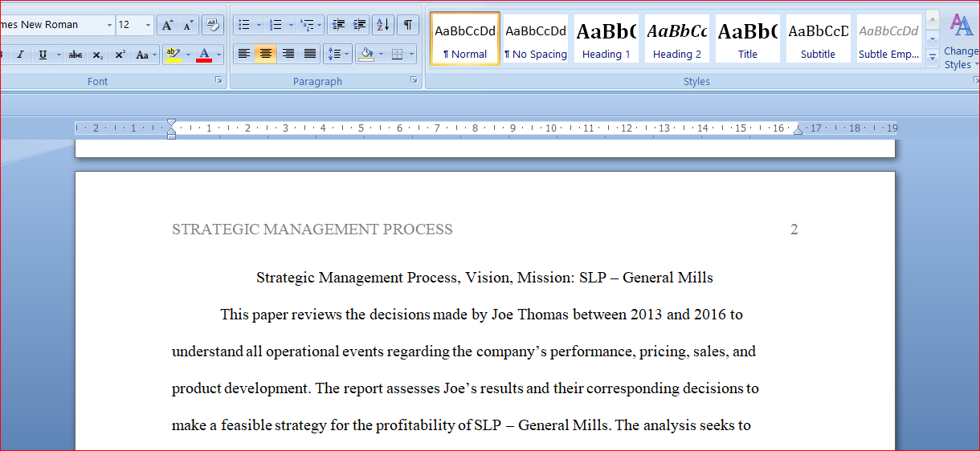Toggle show paragraph marks
The width and height of the screenshot is (980, 451).
(x=408, y=25)
